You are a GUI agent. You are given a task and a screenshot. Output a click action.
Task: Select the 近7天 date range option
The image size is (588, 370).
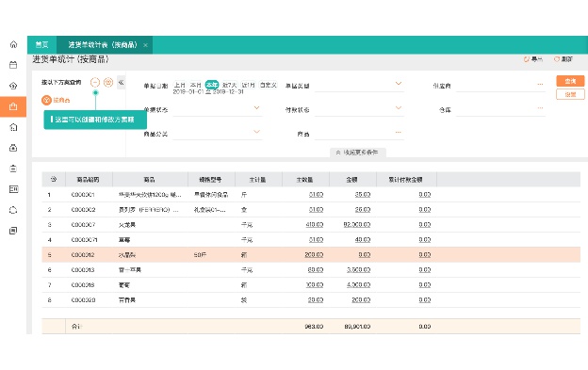click(229, 85)
